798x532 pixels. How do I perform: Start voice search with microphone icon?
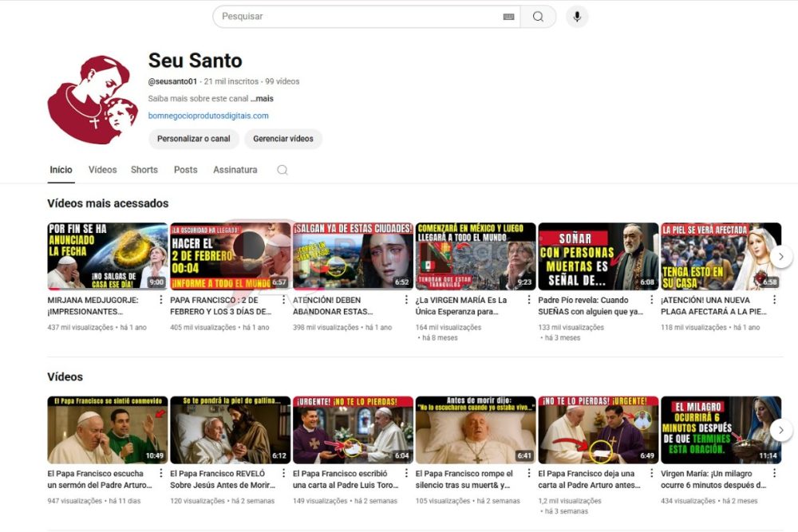point(577,17)
